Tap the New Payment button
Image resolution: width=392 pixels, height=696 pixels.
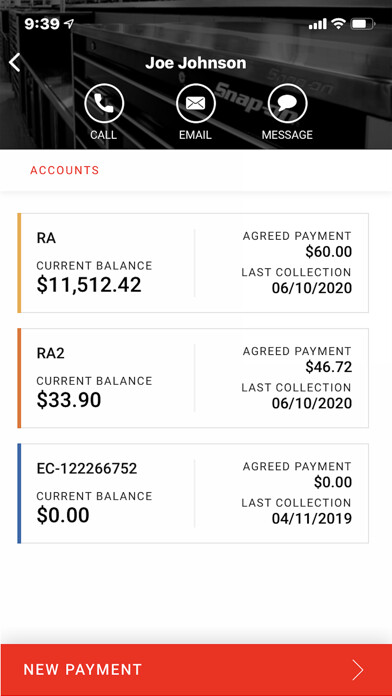(x=196, y=670)
